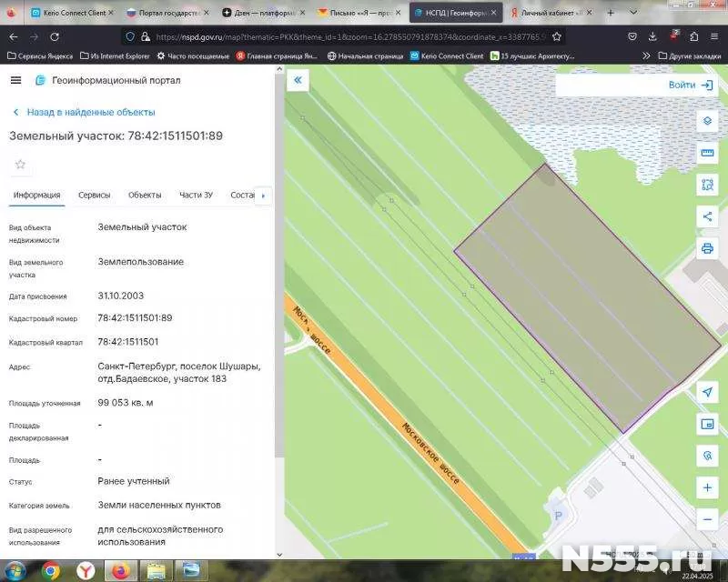
Task: Zoom in the map with plus button
Action: pyautogui.click(x=707, y=487)
